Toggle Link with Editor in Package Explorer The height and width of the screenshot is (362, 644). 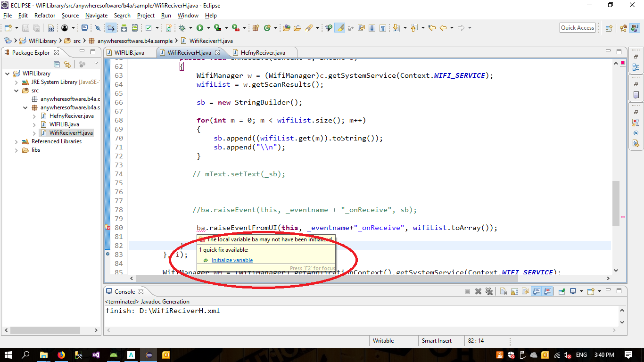67,64
